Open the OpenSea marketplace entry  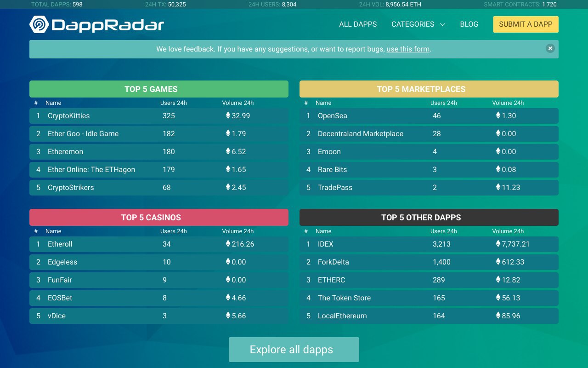(333, 116)
